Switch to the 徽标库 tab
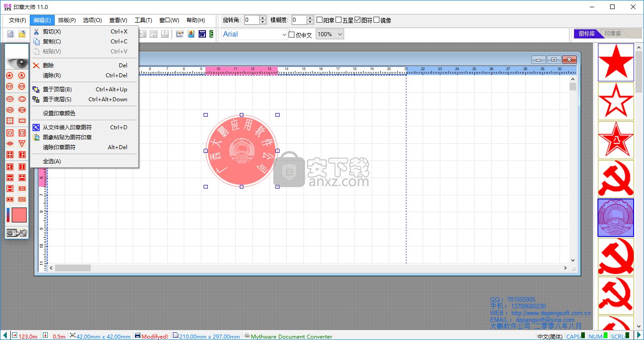This screenshot has width=644, height=340. click(x=587, y=33)
